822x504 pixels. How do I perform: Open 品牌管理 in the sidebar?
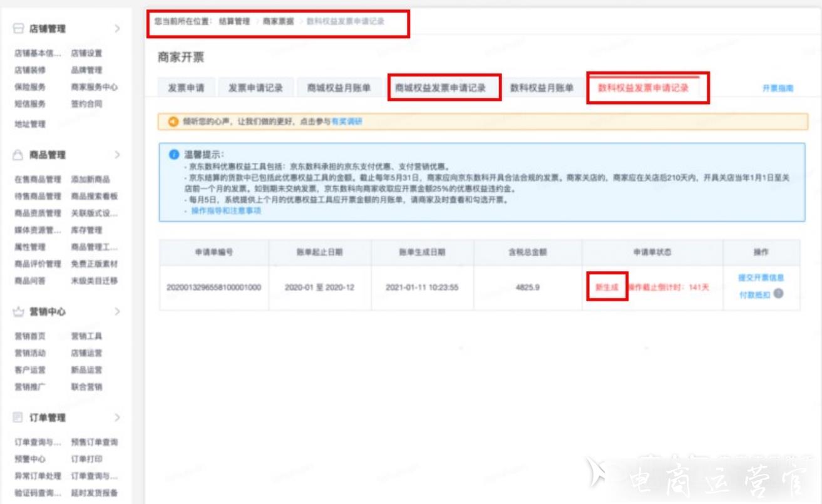[x=87, y=70]
